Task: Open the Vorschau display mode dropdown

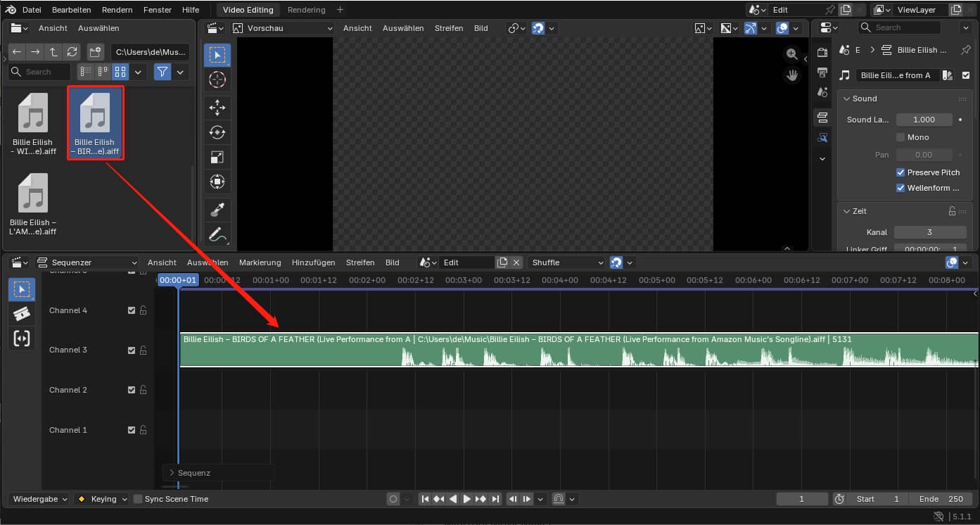Action: 283,28
